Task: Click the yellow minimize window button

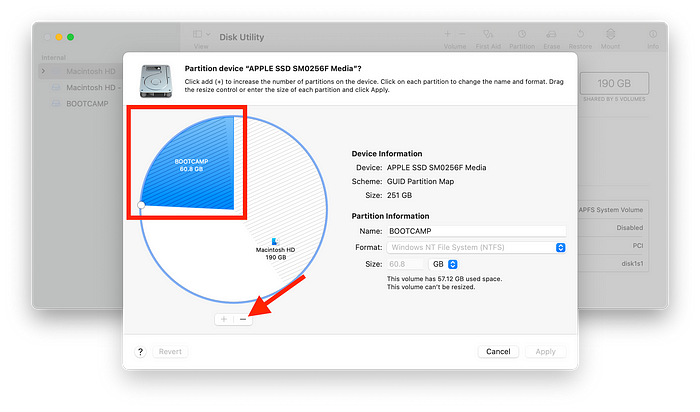Action: [59, 37]
